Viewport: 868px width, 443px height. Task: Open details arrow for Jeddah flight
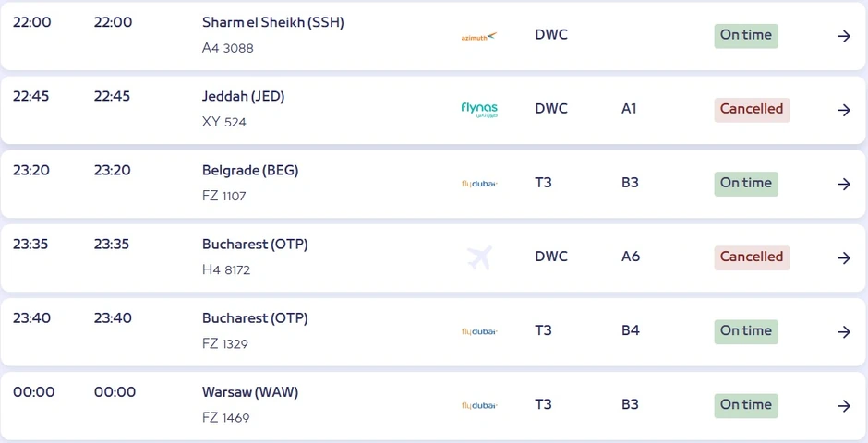click(x=843, y=110)
